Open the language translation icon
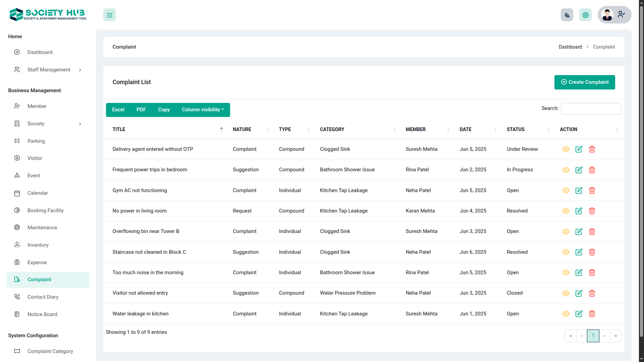644x362 pixels. 567,15
